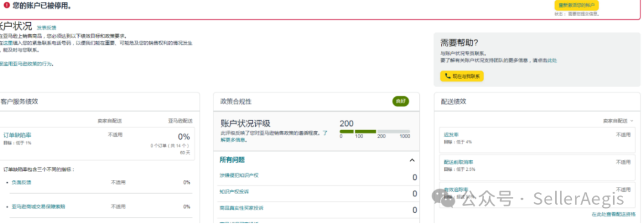Open the 迟发率 metric link

451,134
